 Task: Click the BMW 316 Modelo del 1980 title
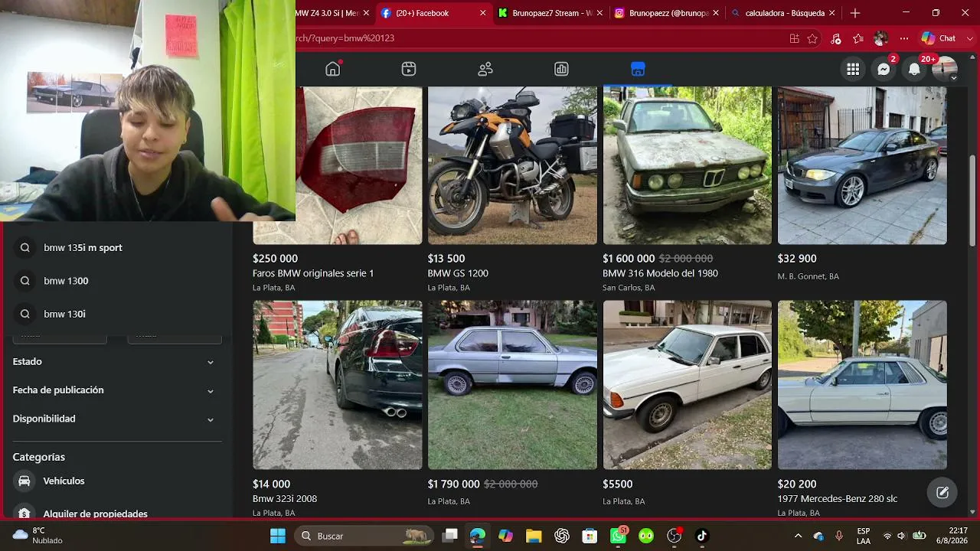[x=660, y=273]
